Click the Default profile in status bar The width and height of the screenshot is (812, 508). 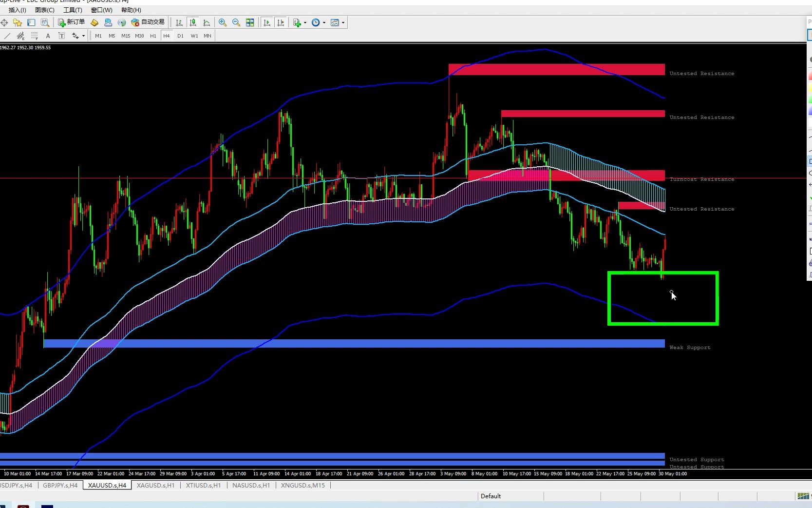tap(491, 496)
